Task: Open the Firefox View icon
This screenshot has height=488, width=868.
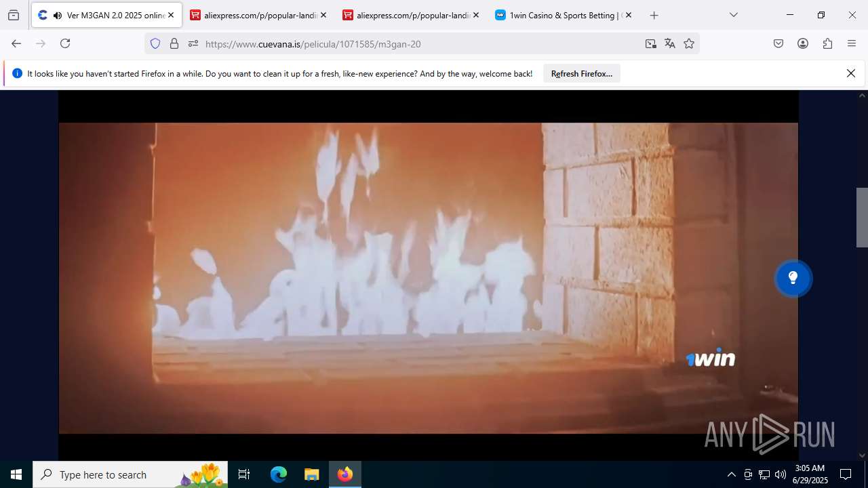Action: [x=14, y=15]
